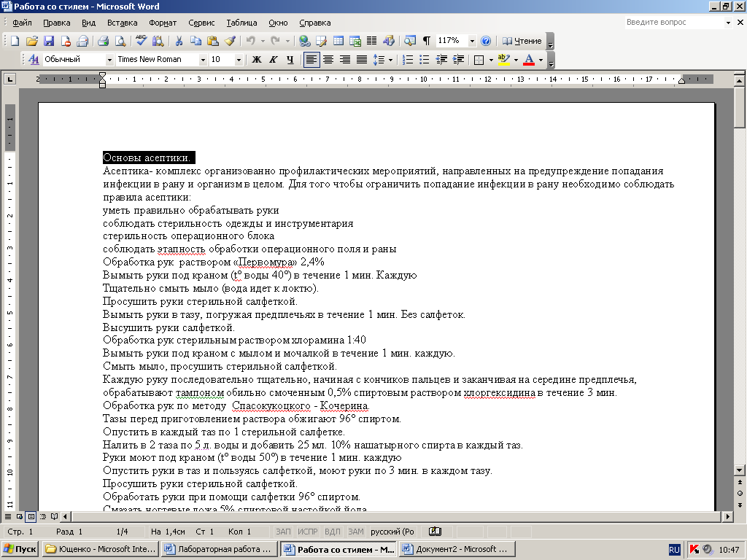Decrease the paragraph indent
This screenshot has height=560, width=747.
[x=441, y=60]
